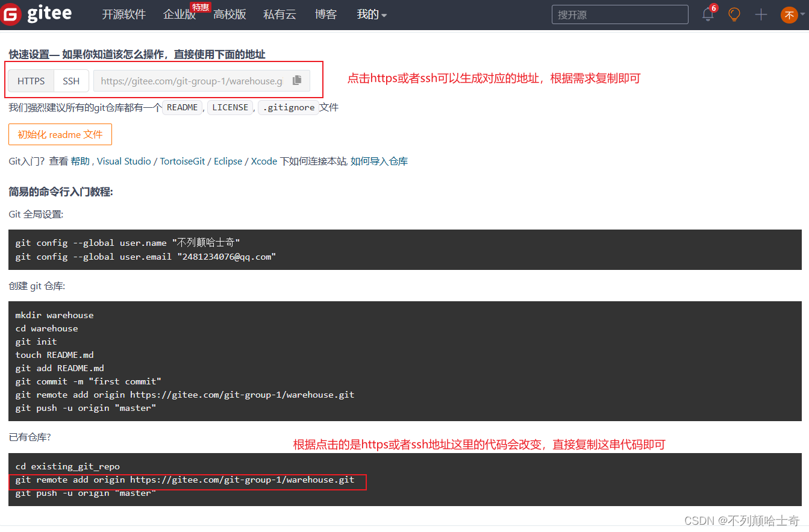809x532 pixels.
Task: Click the 特惠 promo badge
Action: pyautogui.click(x=201, y=7)
